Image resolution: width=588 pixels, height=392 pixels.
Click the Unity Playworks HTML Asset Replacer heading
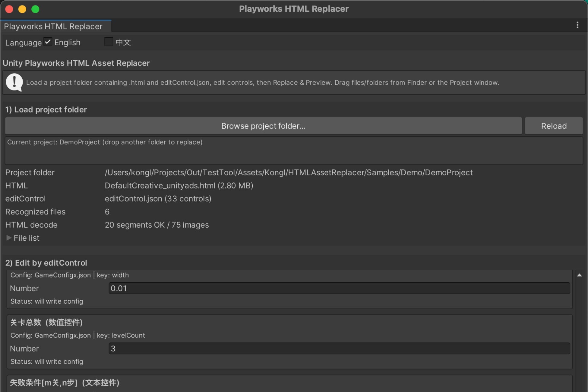pos(76,63)
